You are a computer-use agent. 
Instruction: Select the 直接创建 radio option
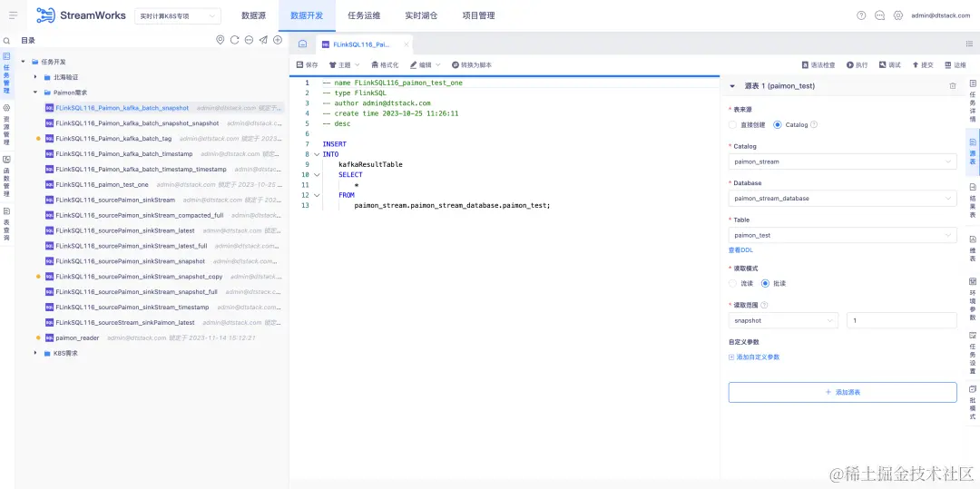(x=732, y=124)
